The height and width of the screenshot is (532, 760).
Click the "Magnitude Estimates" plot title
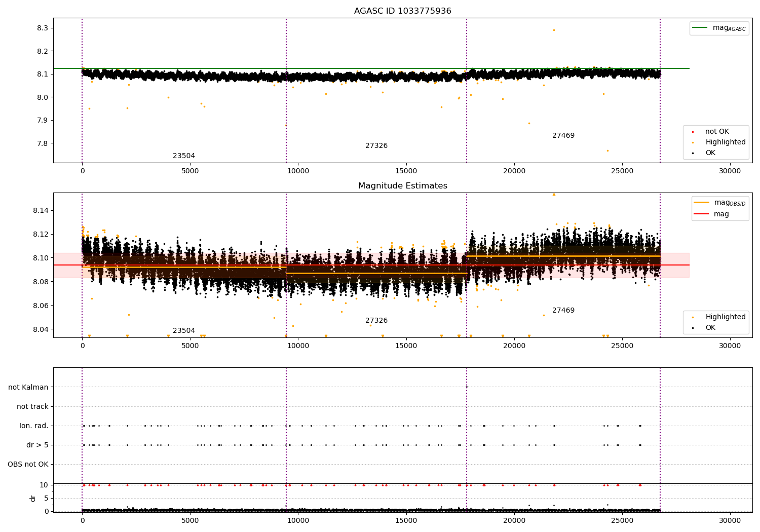pos(402,186)
